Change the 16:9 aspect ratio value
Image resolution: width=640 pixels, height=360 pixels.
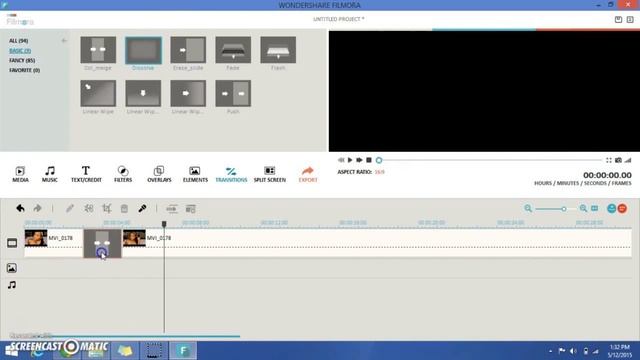coord(380,172)
